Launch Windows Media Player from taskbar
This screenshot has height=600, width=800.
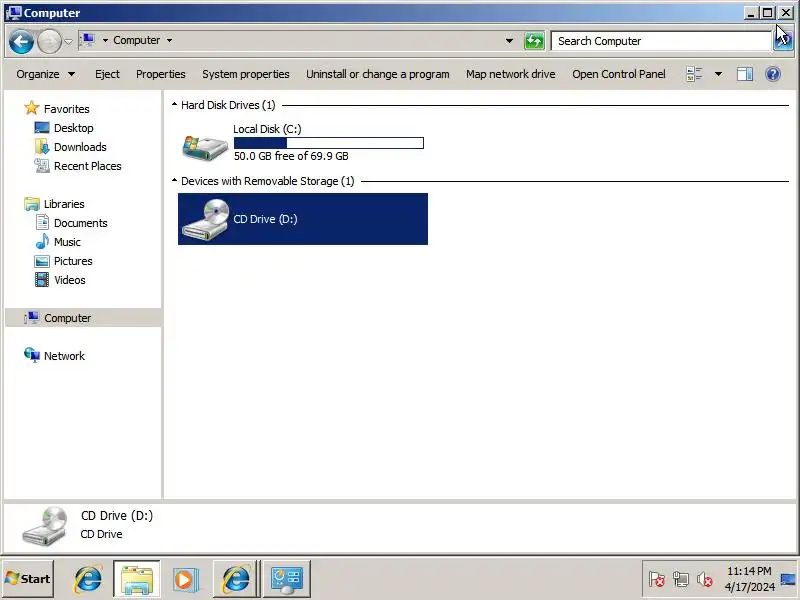(x=186, y=579)
